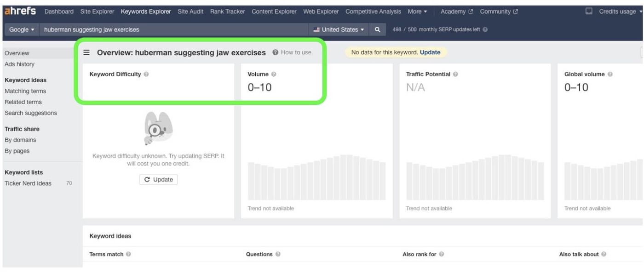The width and height of the screenshot is (644, 273).
Task: Click the Also rank for info icon
Action: tap(442, 254)
